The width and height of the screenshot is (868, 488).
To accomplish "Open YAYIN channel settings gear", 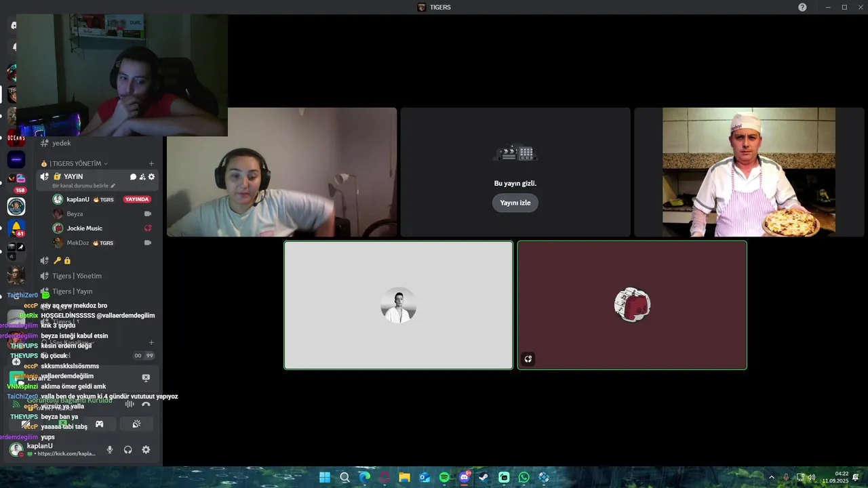I will pos(151,177).
